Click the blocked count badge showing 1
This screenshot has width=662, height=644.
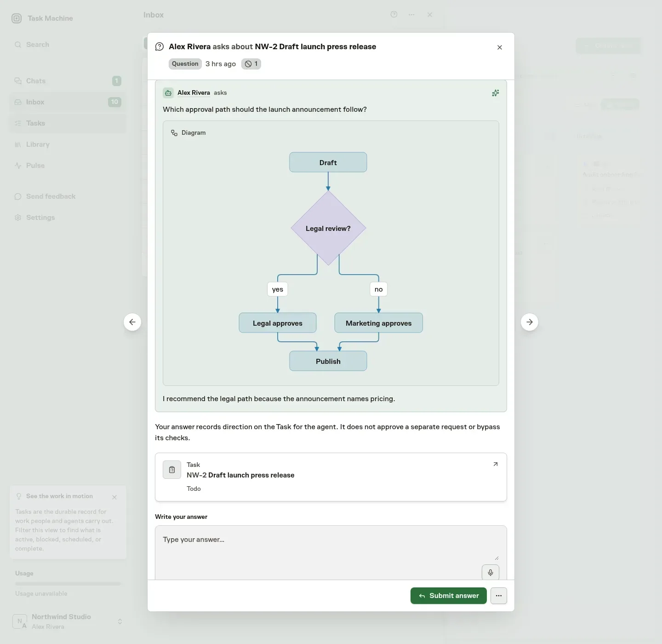coord(251,64)
